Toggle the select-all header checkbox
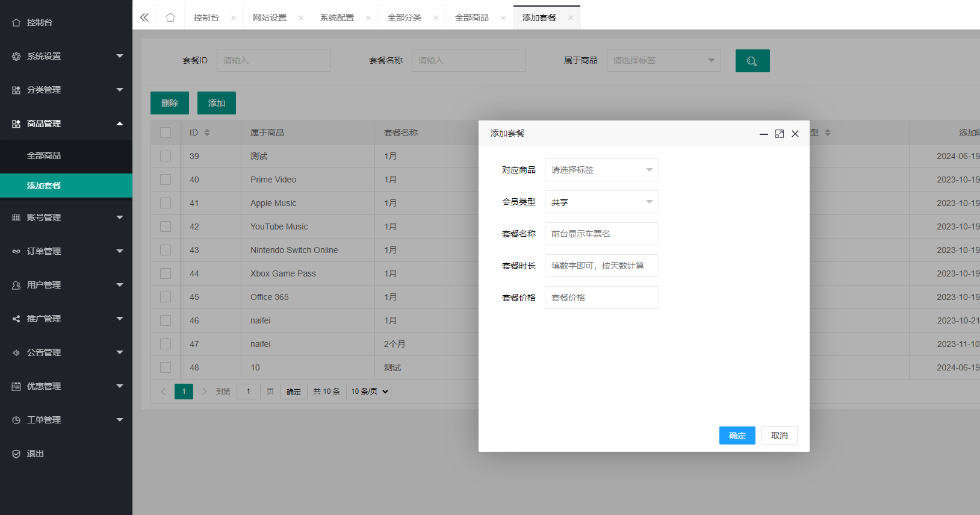The width and height of the screenshot is (980, 515). pyautogui.click(x=166, y=133)
